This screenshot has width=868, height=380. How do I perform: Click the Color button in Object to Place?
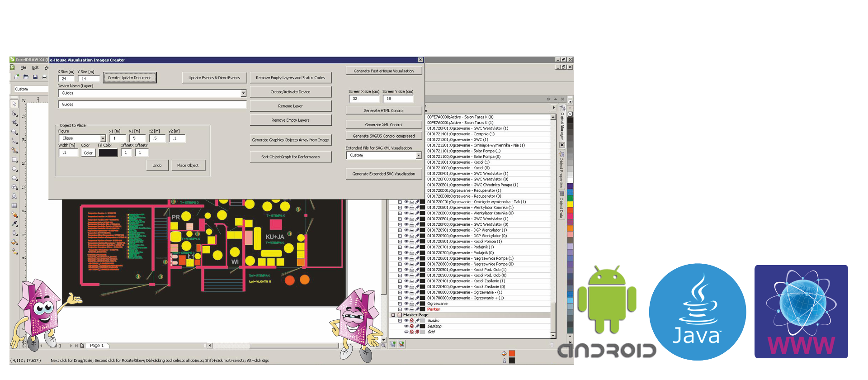pyautogui.click(x=88, y=153)
